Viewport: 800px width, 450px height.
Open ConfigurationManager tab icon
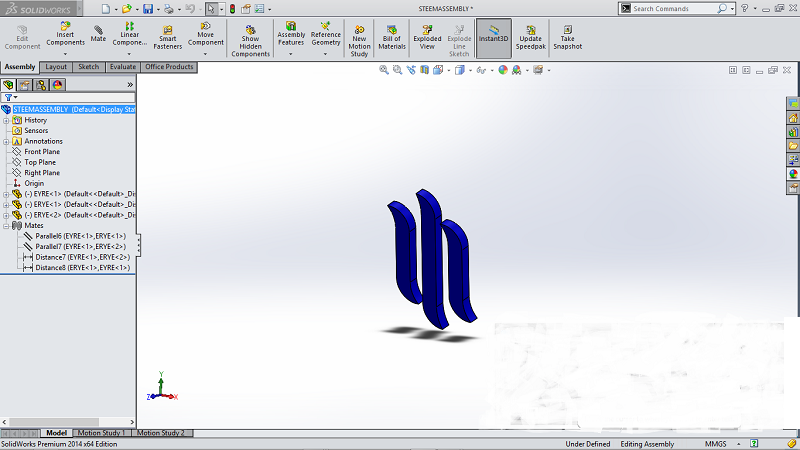click(x=41, y=85)
